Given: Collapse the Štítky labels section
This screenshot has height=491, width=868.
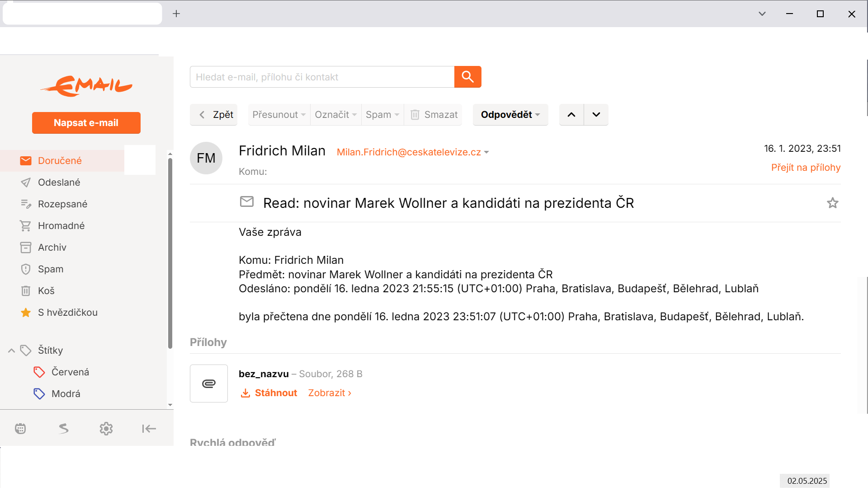Looking at the screenshot, I should tap(12, 351).
